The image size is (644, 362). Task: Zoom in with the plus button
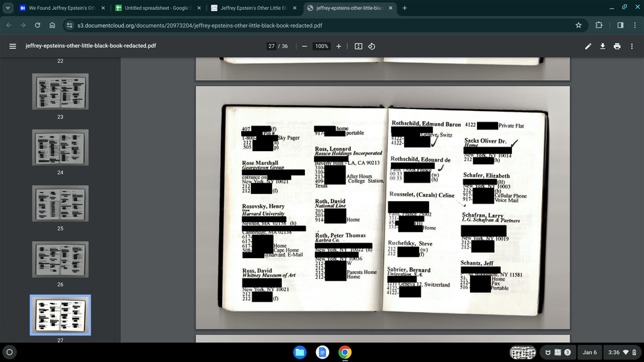[338, 47]
